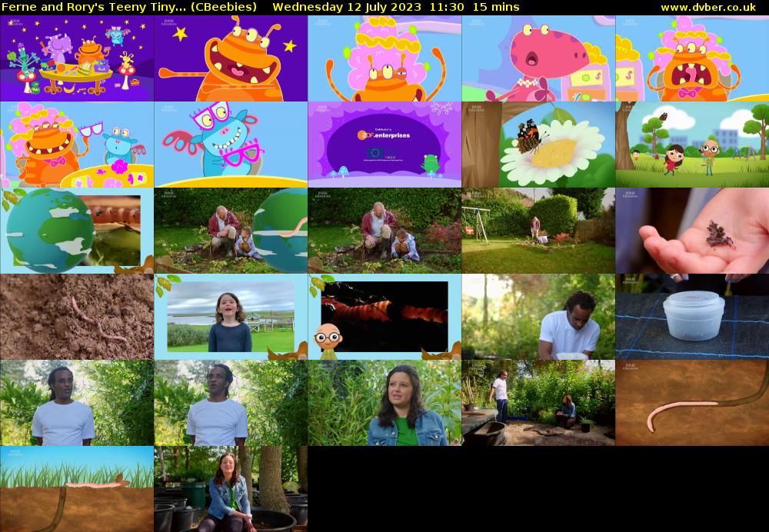Viewport: 769px width, 532px height.
Task: Open thumbnail of worm burrow on brown background
Action: pyautogui.click(x=692, y=403)
